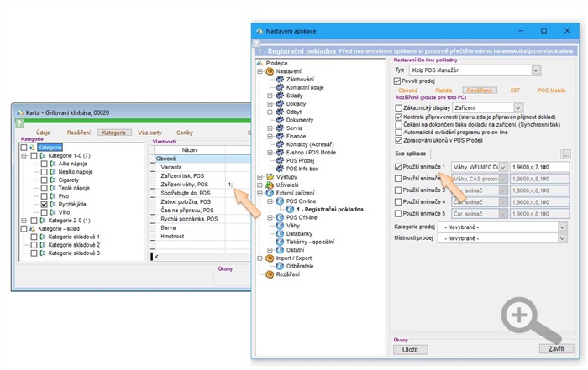Screen dimensions: 588x370
Task: Open Údaje tab in Karta window
Action: [43, 133]
